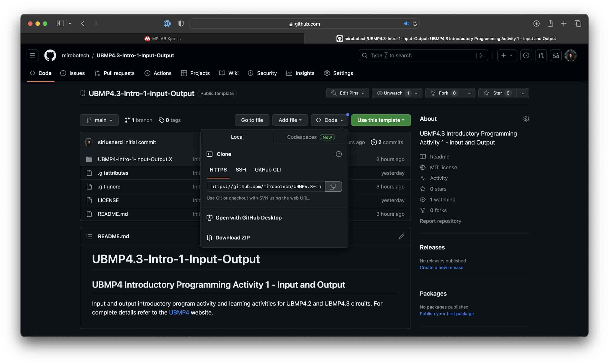Click the Unwatch button
The width and height of the screenshot is (609, 364).
coord(397,93)
